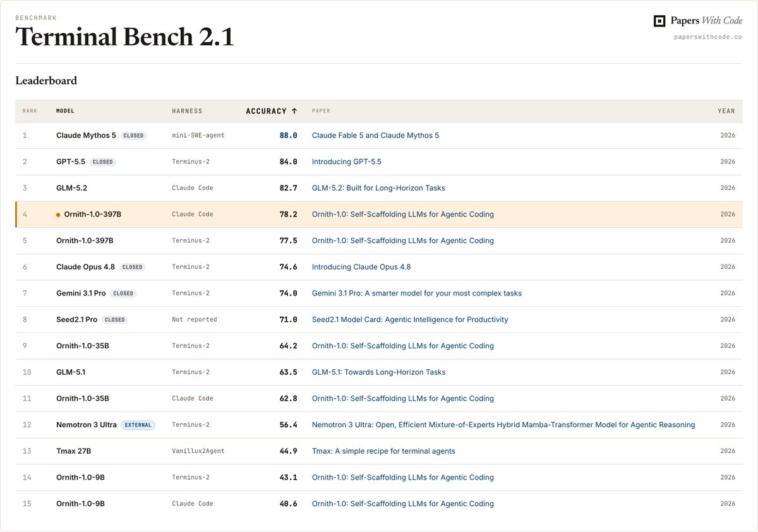Click the accuracy value 82.7
Image resolution: width=758 pixels, height=532 pixels.
[289, 188]
